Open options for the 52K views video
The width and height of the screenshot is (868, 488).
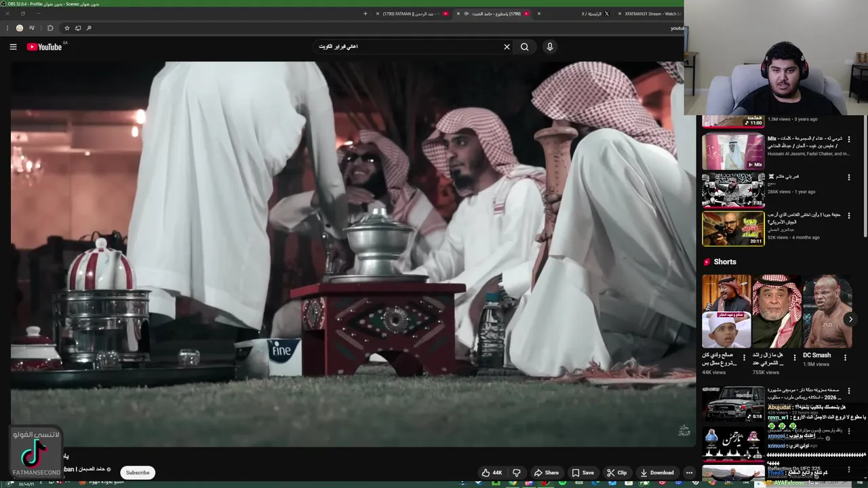(848, 216)
